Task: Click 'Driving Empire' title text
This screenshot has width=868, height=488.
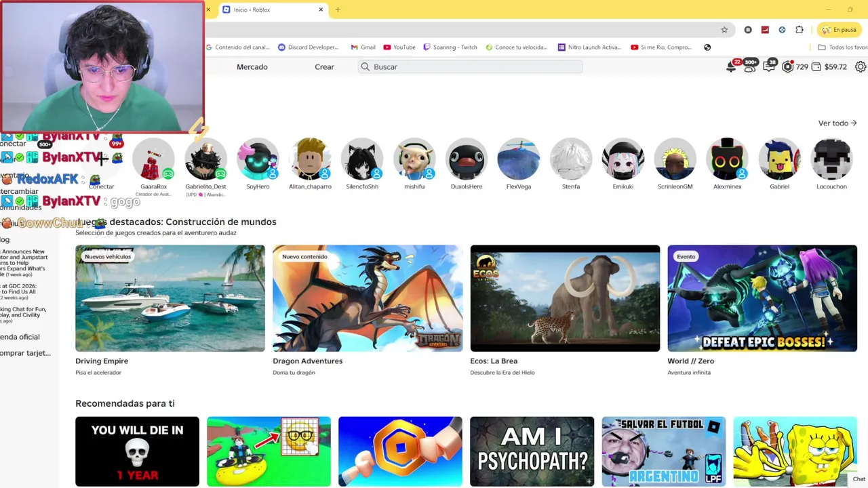Action: click(102, 361)
